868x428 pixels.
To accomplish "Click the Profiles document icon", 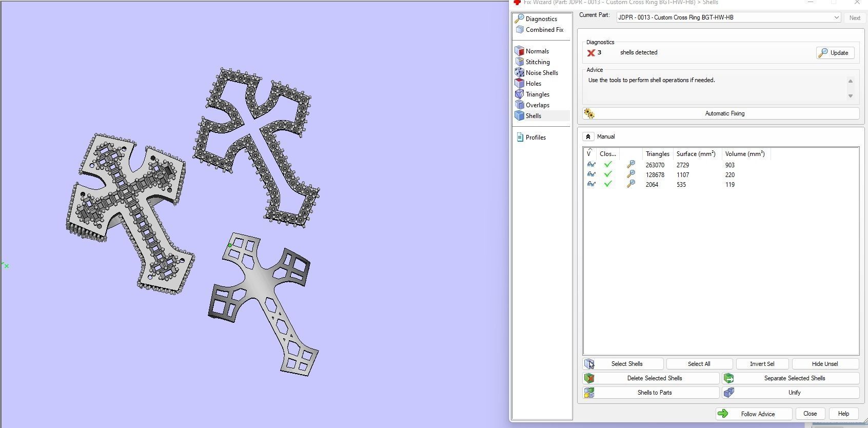I will point(520,138).
